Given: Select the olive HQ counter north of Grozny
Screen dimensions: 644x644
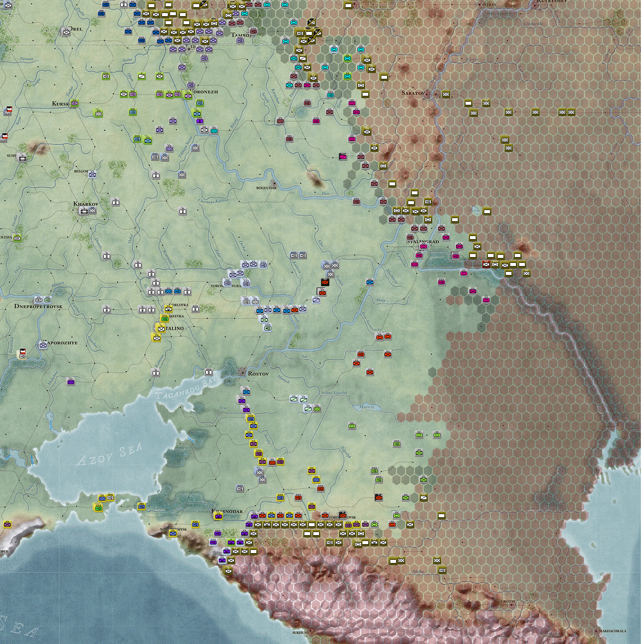Looking at the screenshot, I should point(442,570).
